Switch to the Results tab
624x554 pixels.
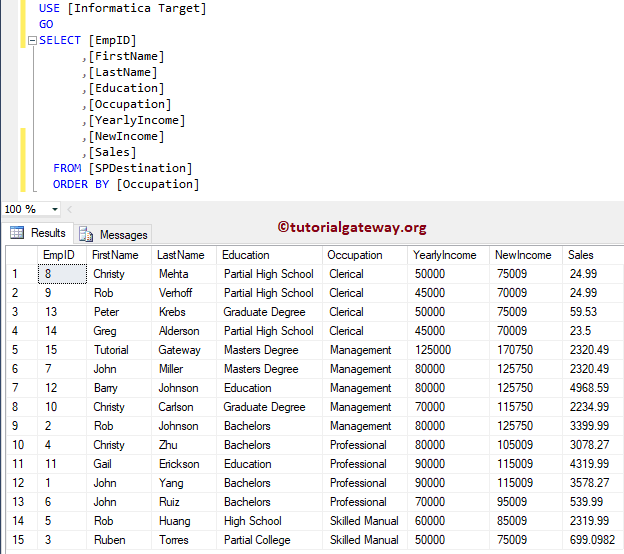tap(39, 233)
